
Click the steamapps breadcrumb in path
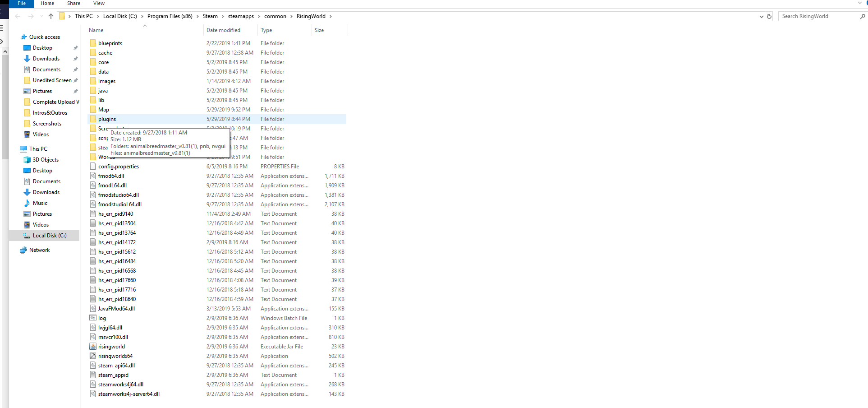click(x=241, y=16)
